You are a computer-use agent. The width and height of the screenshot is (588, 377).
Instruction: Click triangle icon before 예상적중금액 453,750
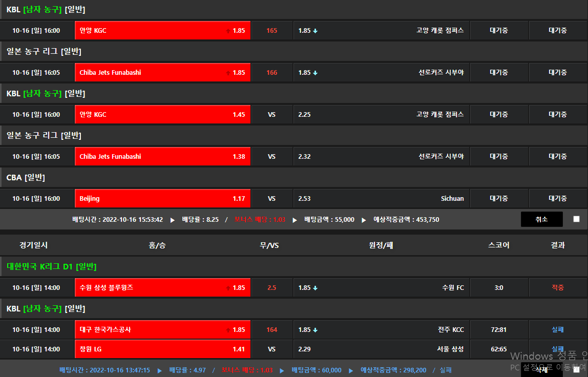click(x=363, y=220)
